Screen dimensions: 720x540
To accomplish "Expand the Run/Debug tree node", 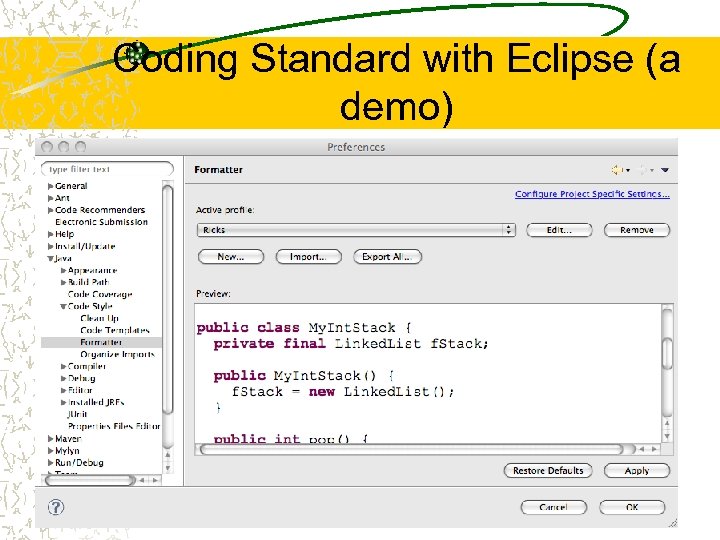I will [51, 462].
